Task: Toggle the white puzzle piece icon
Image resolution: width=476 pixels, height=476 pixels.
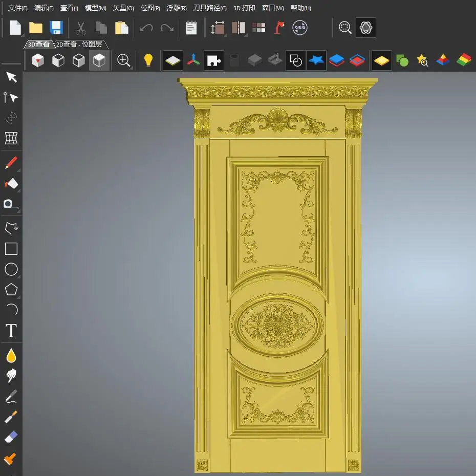Action: (214, 60)
